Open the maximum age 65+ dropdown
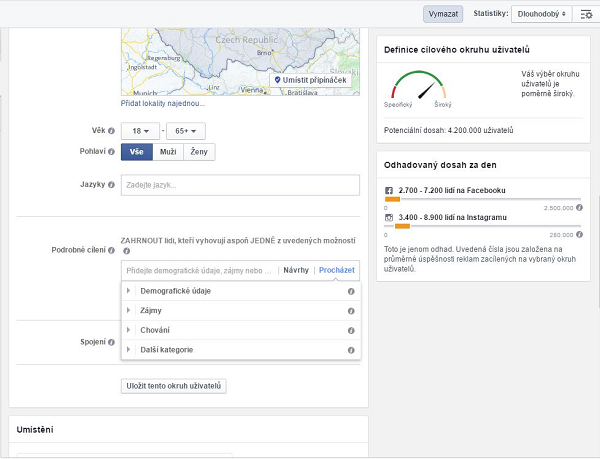 tap(186, 131)
